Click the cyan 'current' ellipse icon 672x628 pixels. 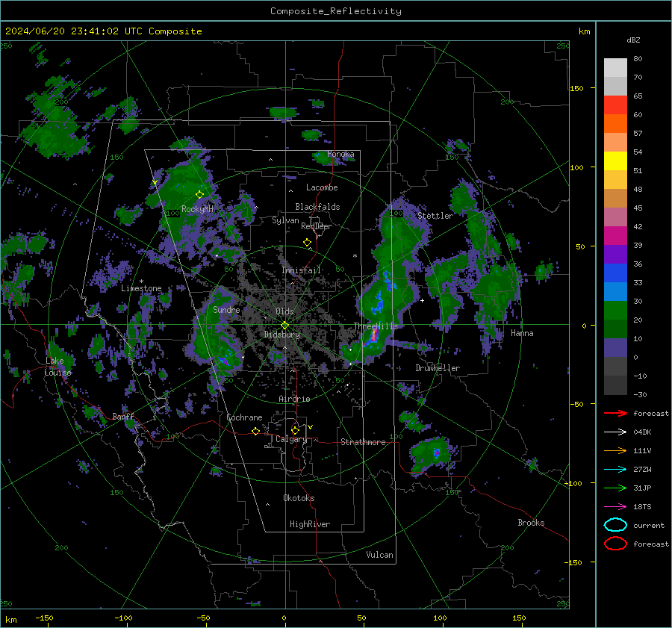click(x=615, y=525)
